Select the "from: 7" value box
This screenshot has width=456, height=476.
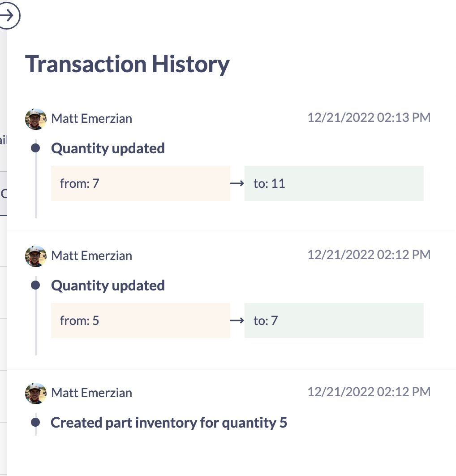click(140, 183)
